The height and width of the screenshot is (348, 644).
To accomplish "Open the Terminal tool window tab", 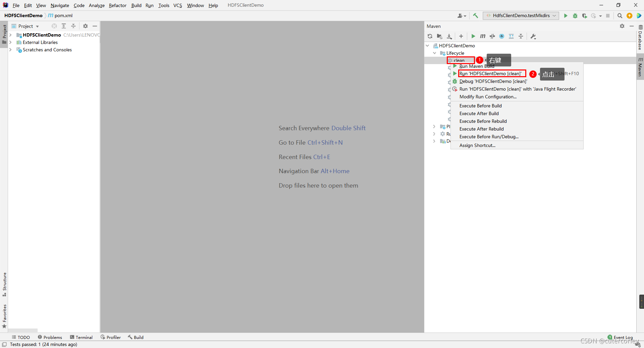I will (81, 337).
